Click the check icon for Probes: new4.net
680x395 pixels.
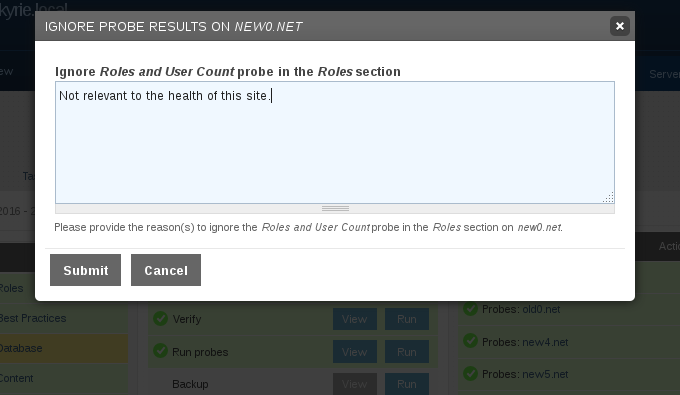470,341
